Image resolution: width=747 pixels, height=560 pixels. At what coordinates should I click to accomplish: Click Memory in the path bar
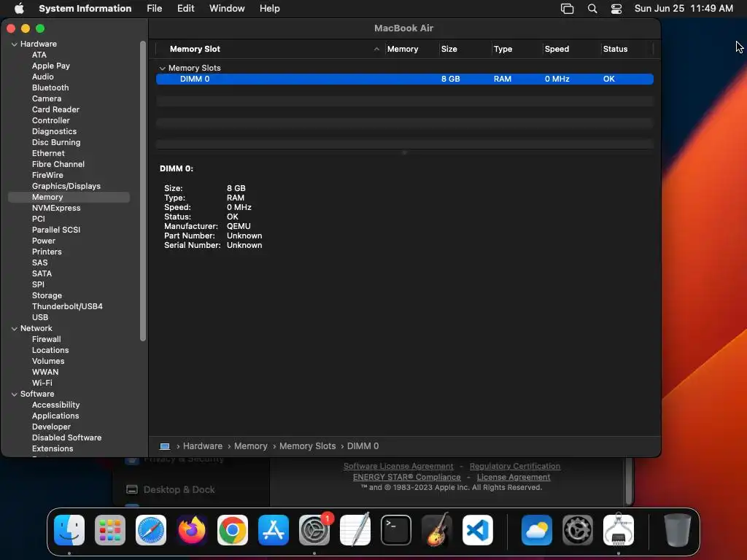(x=251, y=446)
